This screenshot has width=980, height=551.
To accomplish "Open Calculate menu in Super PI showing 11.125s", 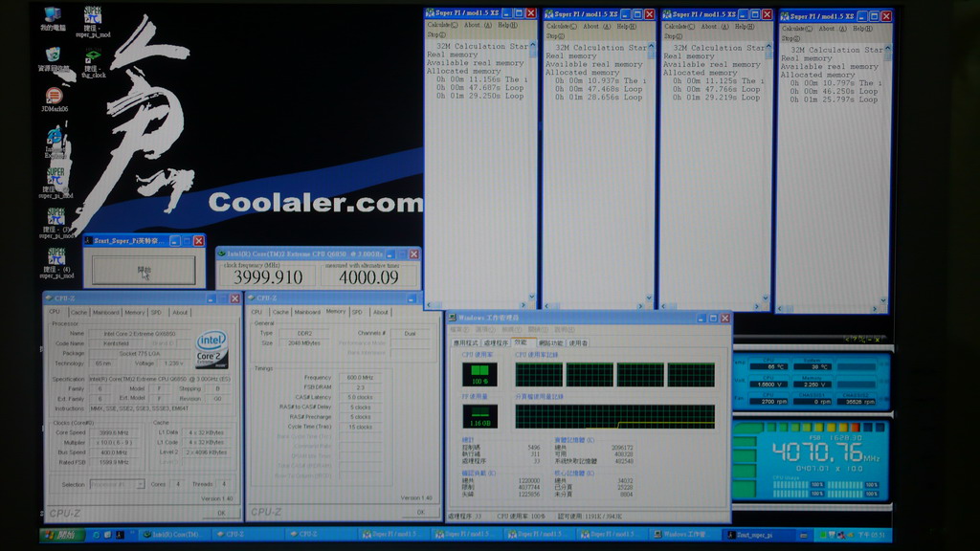I will [x=679, y=27].
